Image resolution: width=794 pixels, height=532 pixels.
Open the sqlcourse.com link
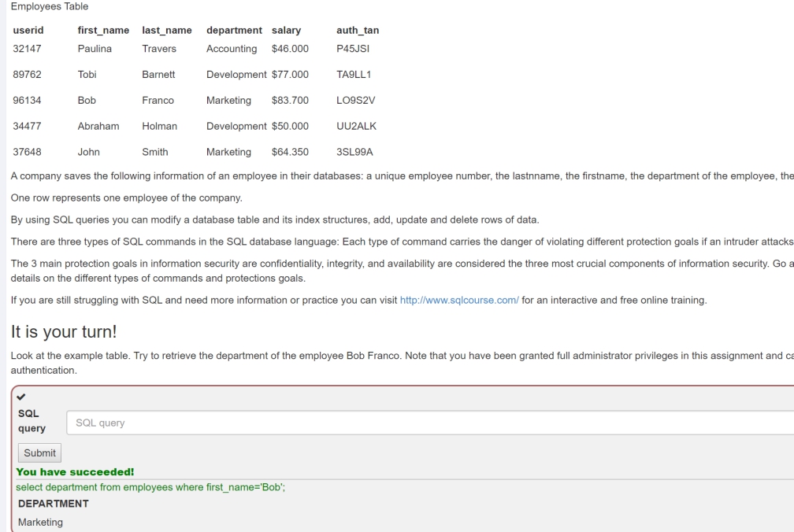pyautogui.click(x=459, y=301)
